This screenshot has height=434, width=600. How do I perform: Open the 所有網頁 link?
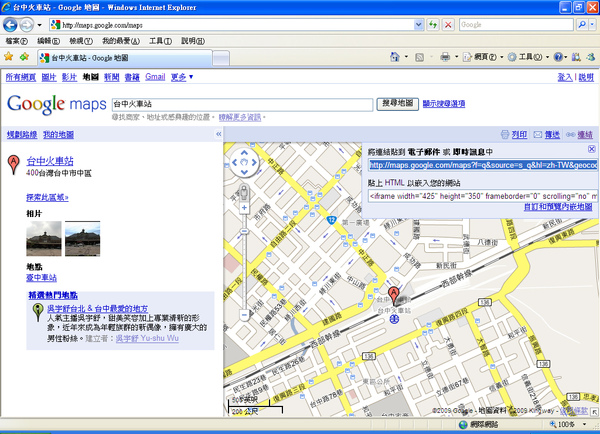(x=21, y=77)
